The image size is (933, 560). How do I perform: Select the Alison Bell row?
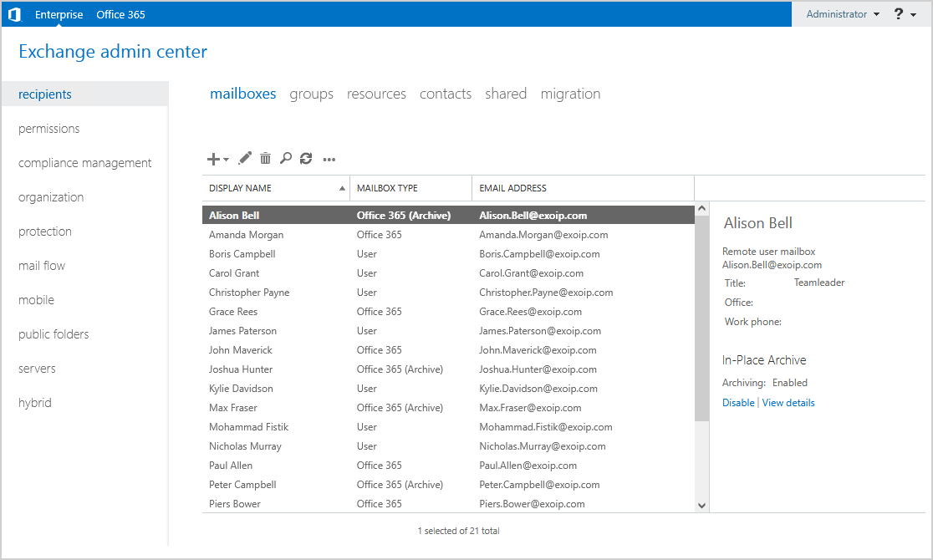coord(449,216)
